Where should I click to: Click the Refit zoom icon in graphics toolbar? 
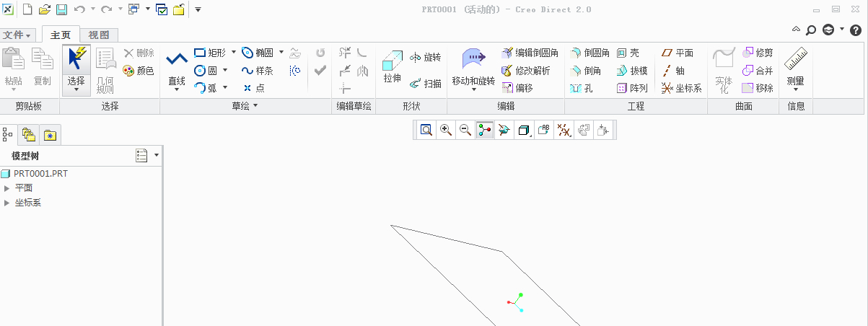point(426,130)
